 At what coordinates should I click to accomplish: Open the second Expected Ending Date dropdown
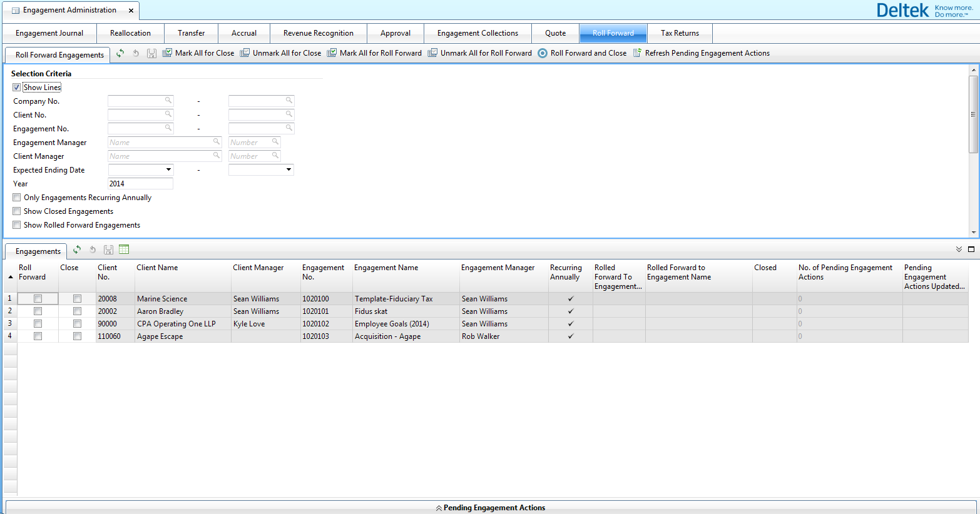[x=288, y=169]
